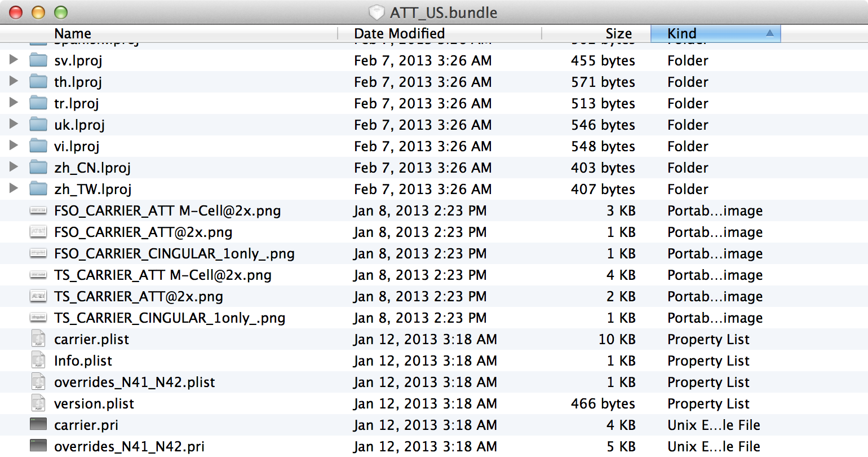868x457 pixels.
Task: Expand the uk.lproj folder disclosure triangle
Action: (14, 124)
